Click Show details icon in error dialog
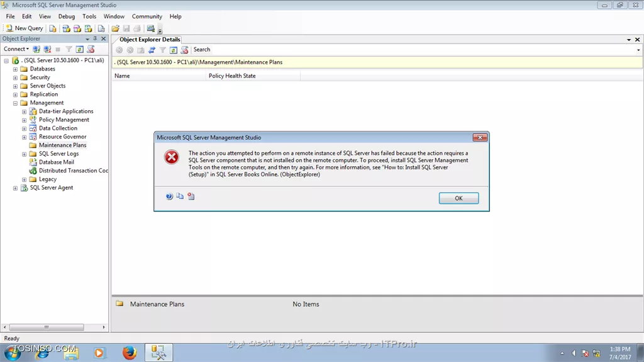644x362 pixels. [x=191, y=196]
